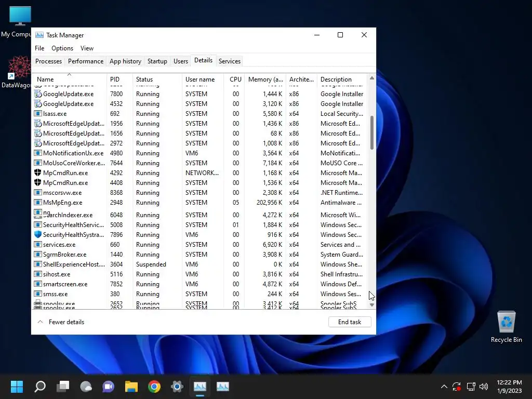
Task: Select the MoUsoCoreWorker process row
Action: [x=200, y=163]
